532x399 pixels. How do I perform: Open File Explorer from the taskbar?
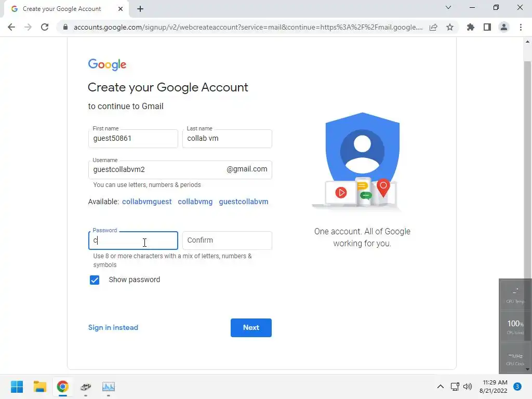[39, 387]
